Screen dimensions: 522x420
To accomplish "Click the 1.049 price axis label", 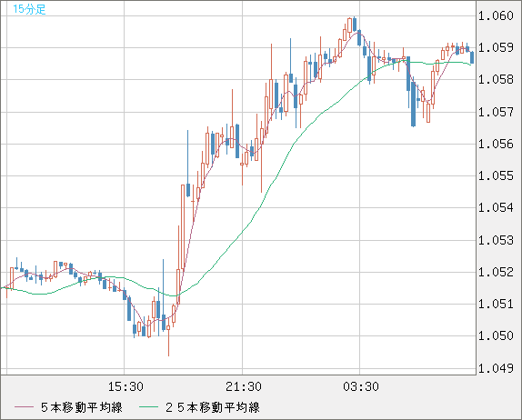I will tap(496, 368).
